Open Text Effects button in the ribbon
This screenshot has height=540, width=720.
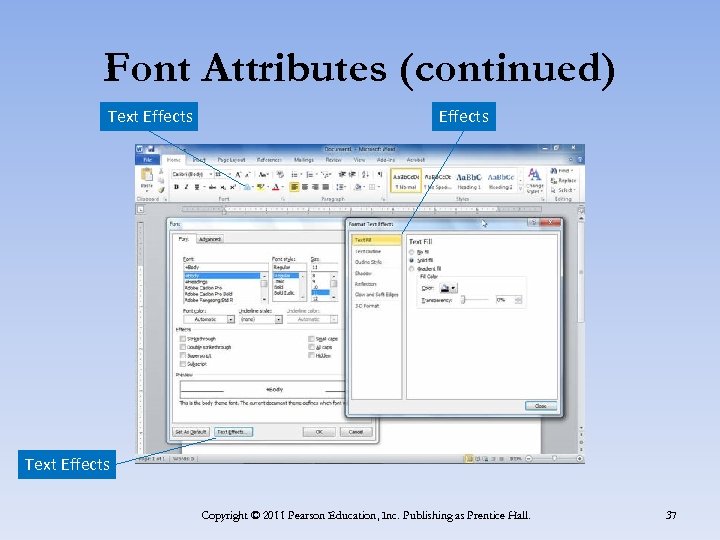coord(247,187)
